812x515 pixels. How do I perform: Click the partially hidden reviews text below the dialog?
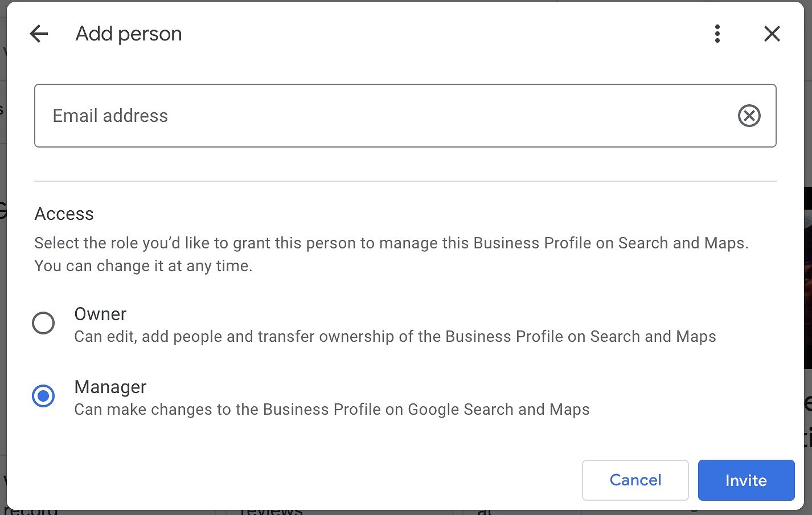(x=271, y=512)
